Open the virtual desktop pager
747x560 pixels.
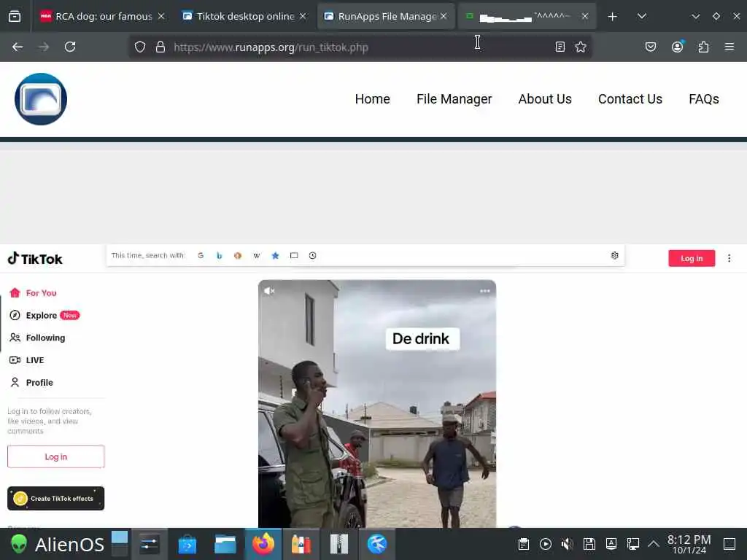click(120, 544)
